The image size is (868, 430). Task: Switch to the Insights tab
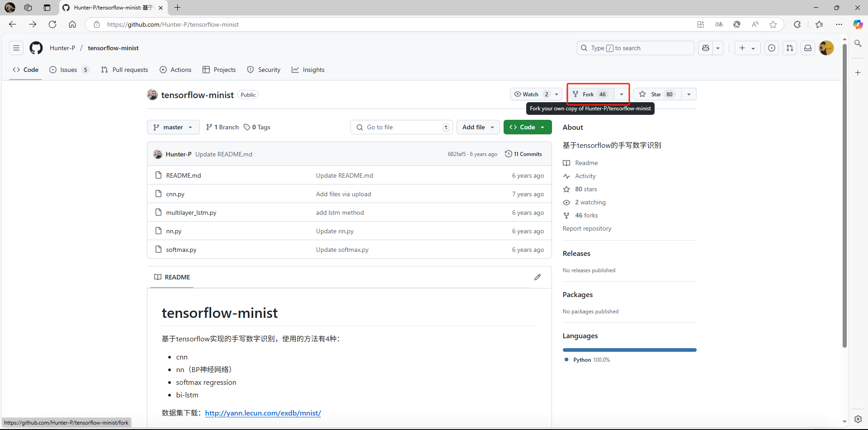[x=308, y=70]
